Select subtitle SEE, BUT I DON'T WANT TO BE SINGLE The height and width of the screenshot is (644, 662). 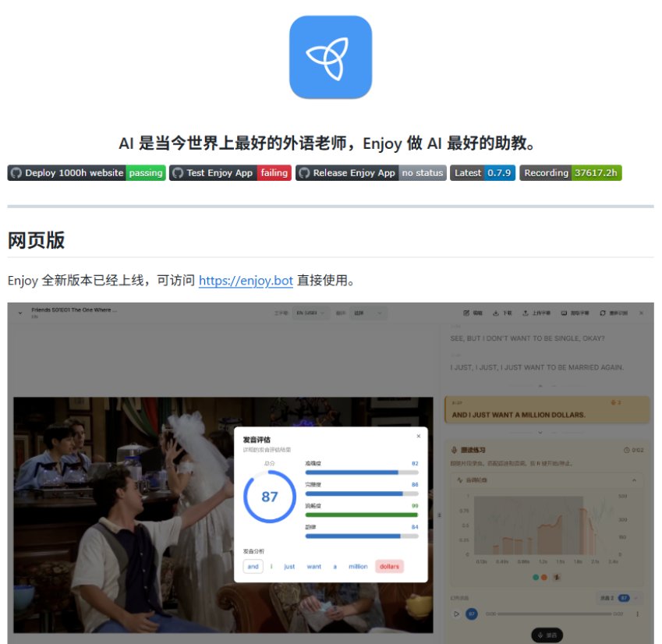(527, 338)
